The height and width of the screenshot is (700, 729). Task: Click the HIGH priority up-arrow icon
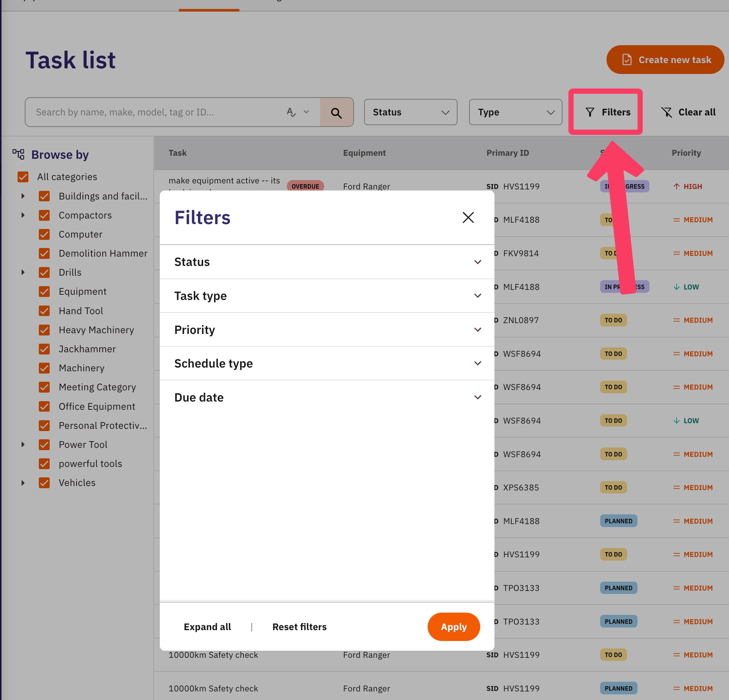click(676, 186)
